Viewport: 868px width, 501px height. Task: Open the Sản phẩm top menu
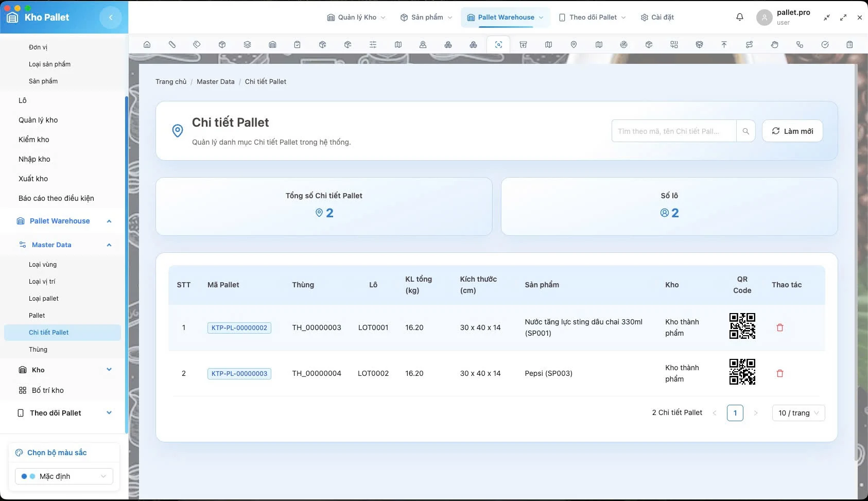pos(426,17)
